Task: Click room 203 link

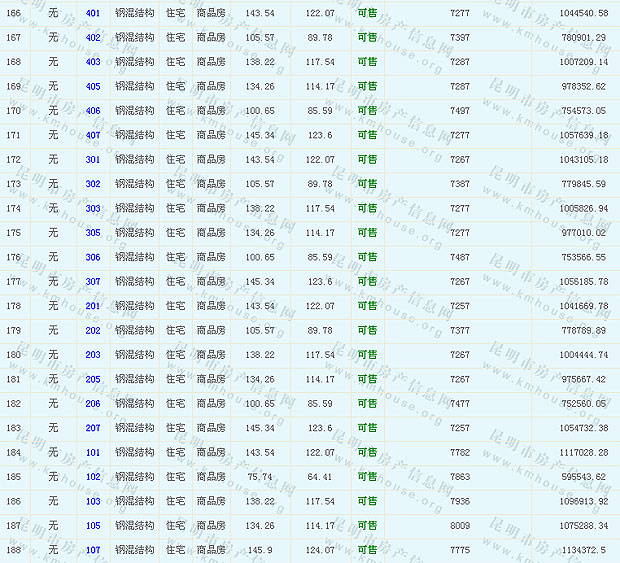Action: point(93,355)
